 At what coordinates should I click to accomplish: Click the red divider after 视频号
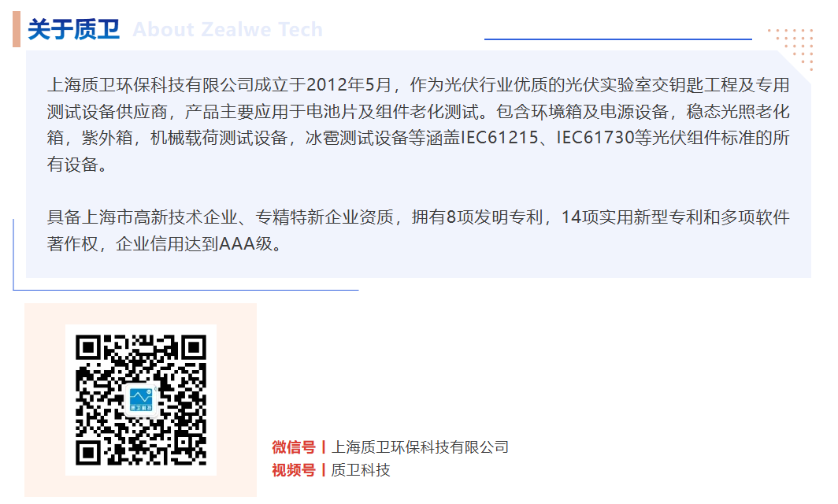(324, 470)
